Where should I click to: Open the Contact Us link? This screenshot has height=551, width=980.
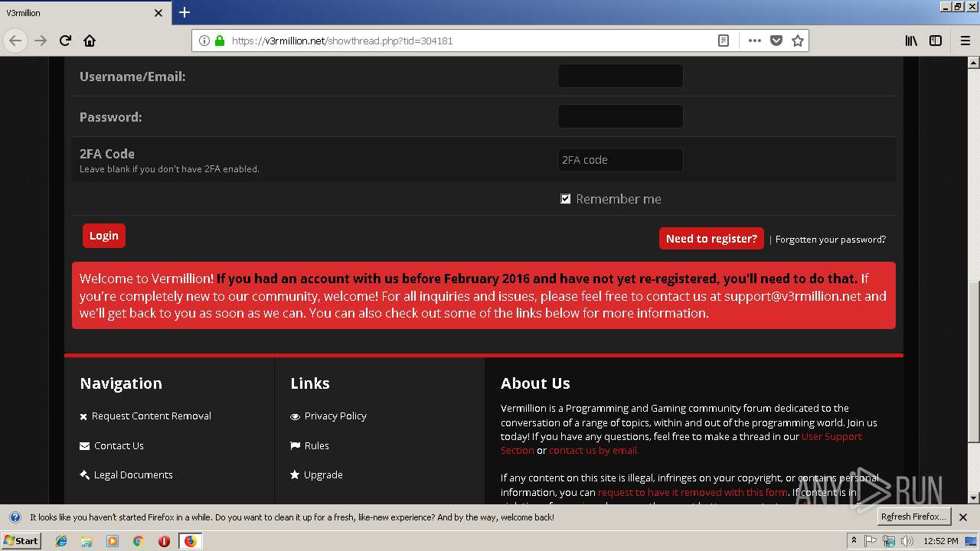119,445
